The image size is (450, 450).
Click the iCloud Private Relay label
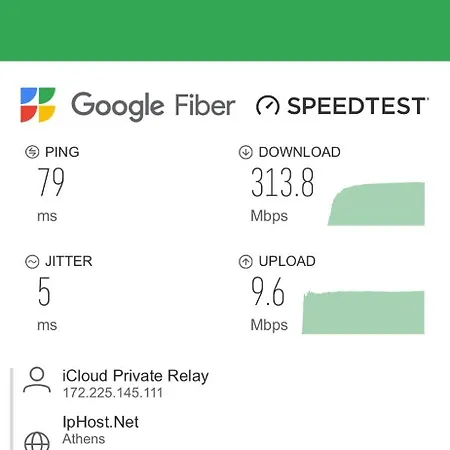[135, 376]
